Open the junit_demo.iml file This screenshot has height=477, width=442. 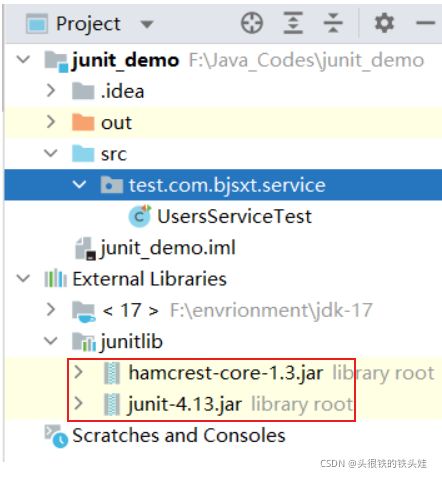168,248
